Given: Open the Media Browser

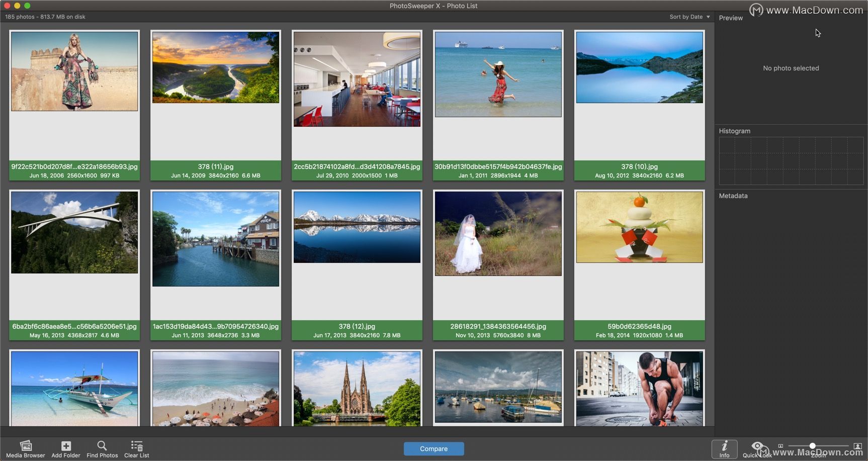Looking at the screenshot, I should (x=26, y=449).
